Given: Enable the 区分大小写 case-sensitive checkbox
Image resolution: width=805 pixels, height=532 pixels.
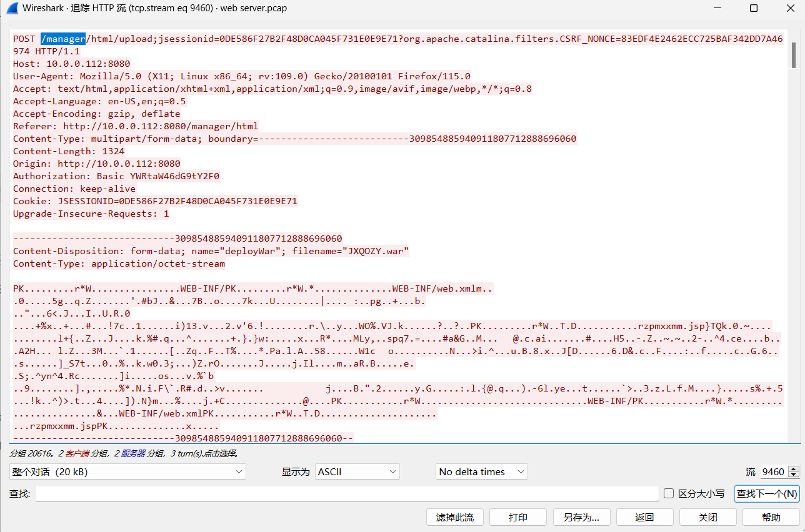Looking at the screenshot, I should coord(669,493).
